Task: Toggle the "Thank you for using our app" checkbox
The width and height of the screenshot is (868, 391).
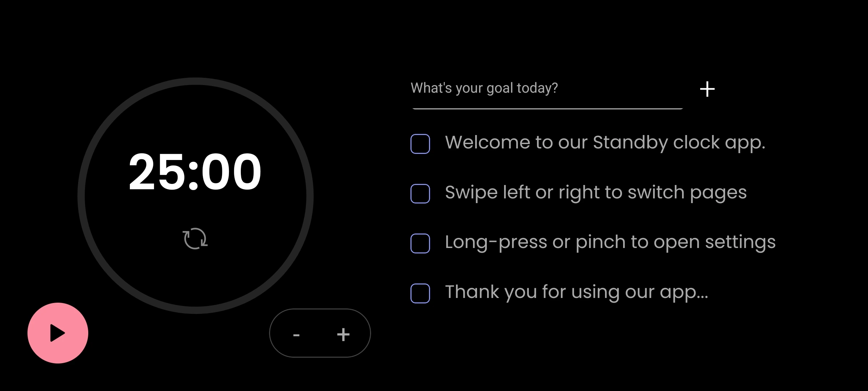Action: pyautogui.click(x=420, y=293)
